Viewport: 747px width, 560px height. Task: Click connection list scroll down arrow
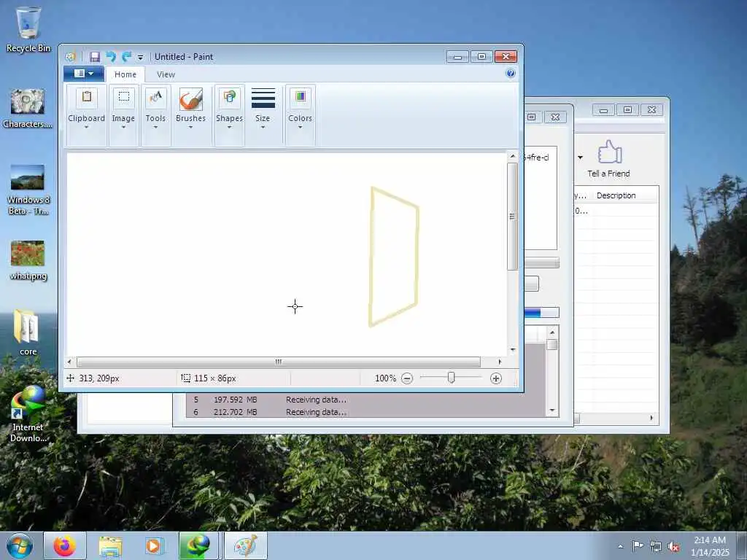click(552, 411)
